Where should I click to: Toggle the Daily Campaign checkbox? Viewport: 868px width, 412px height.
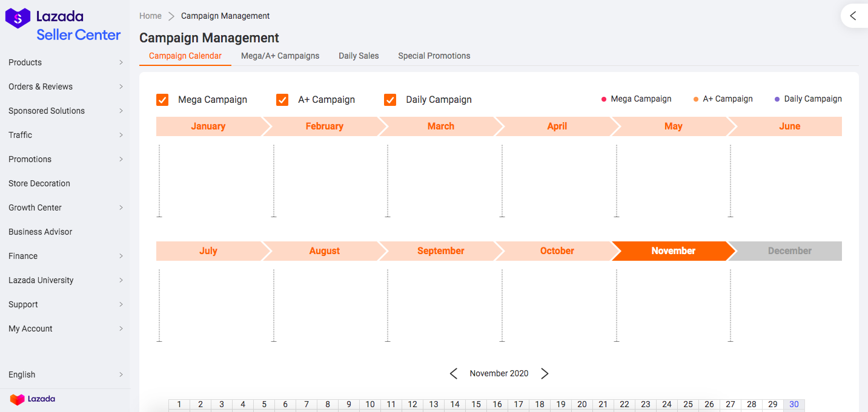point(390,100)
